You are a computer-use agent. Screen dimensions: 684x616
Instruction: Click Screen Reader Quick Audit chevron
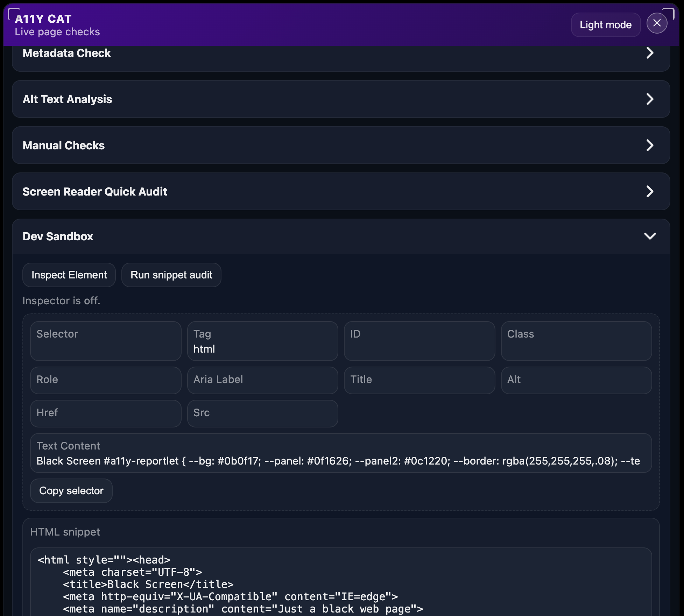click(x=649, y=192)
